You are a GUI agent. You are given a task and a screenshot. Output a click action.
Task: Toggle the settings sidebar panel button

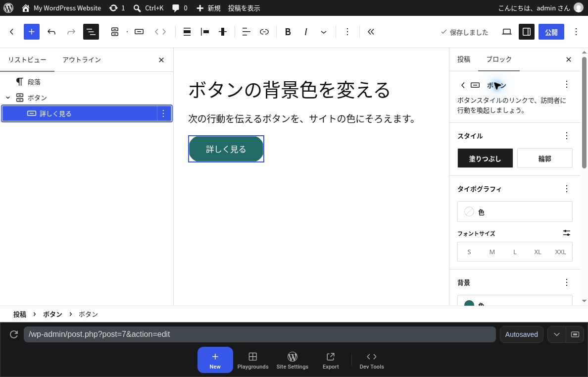click(x=527, y=32)
